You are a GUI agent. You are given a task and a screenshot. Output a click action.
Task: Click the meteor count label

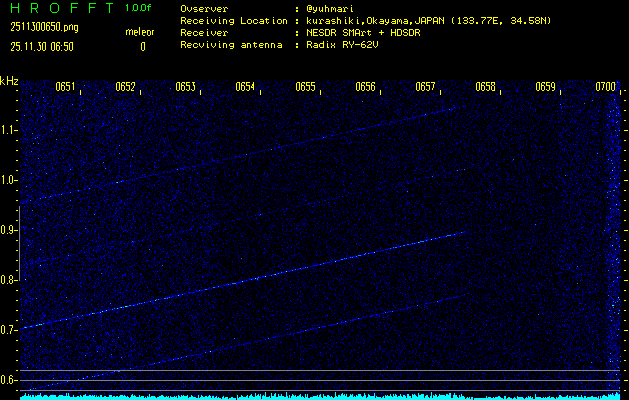point(140,33)
